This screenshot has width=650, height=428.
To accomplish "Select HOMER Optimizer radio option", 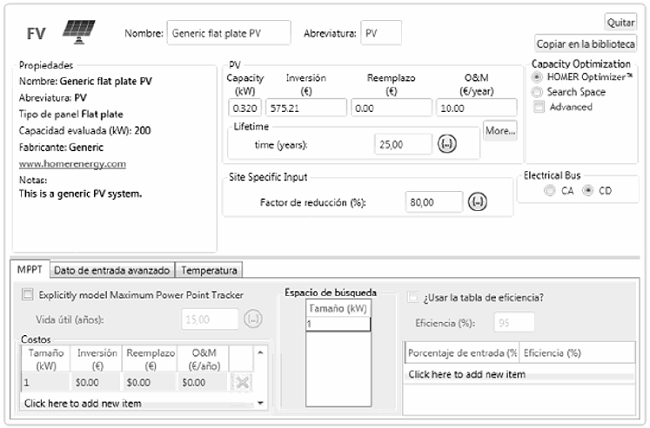I will (538, 77).
